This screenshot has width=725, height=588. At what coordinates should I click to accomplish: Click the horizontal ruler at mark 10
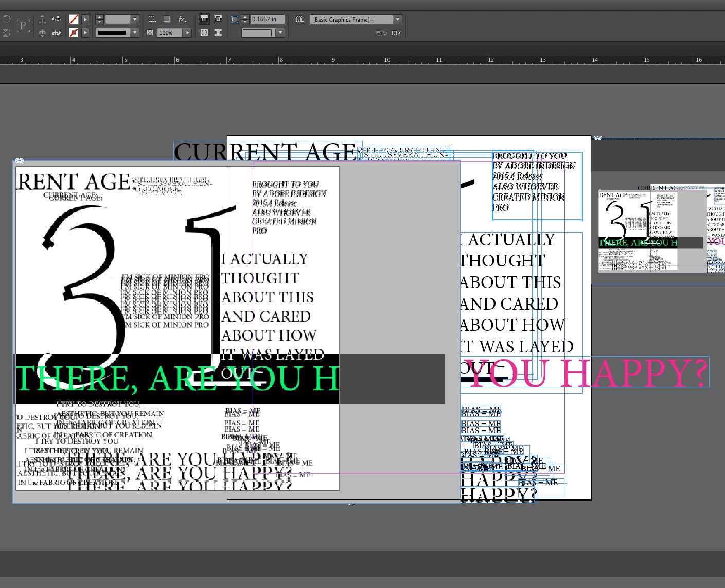tap(386, 60)
